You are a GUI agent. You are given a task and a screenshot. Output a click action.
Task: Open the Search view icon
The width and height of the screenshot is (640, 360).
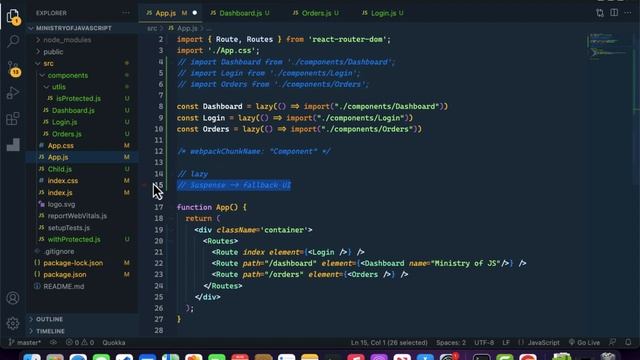[x=13, y=41]
